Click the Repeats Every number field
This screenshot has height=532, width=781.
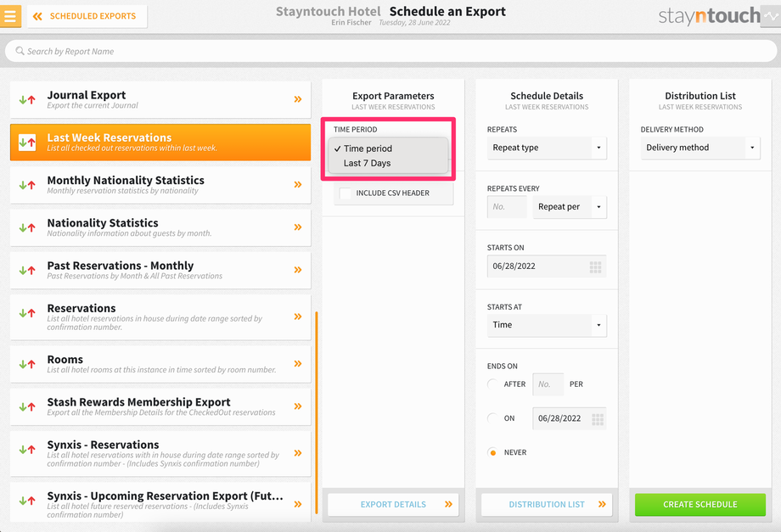(507, 206)
